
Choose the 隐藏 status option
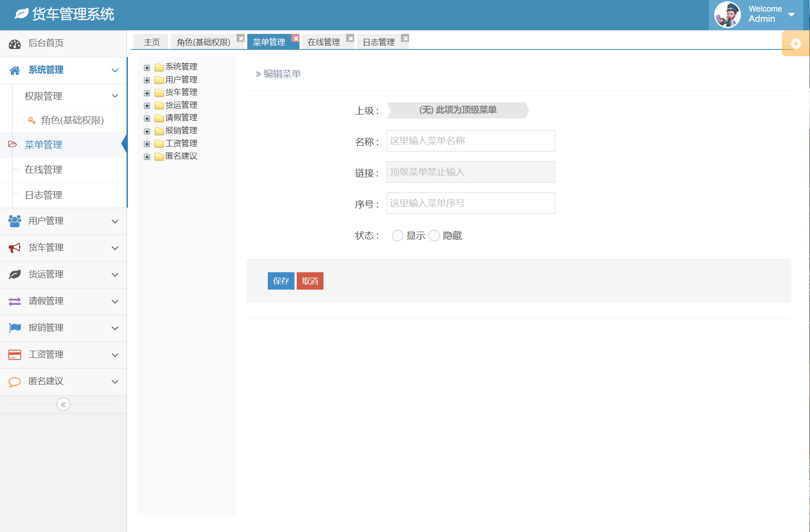(434, 235)
